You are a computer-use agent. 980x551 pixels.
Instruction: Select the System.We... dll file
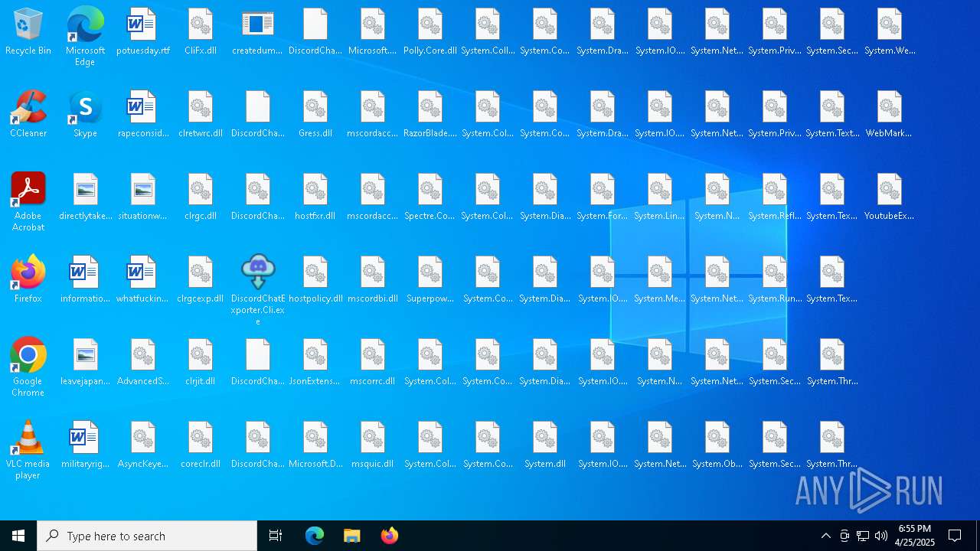(x=890, y=32)
